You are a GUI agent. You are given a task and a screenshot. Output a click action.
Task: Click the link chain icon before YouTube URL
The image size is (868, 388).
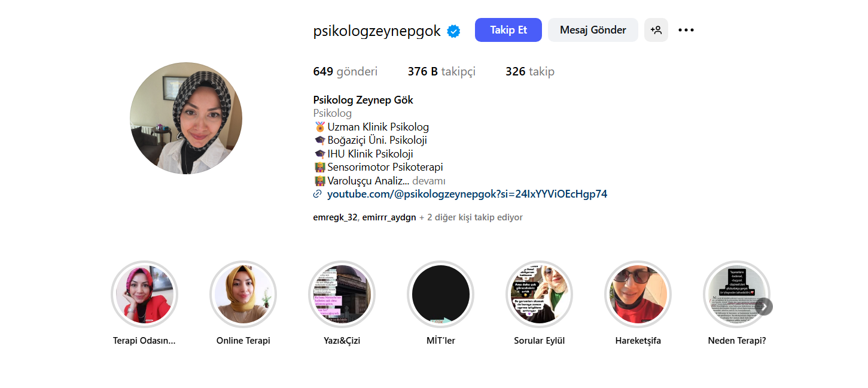318,194
